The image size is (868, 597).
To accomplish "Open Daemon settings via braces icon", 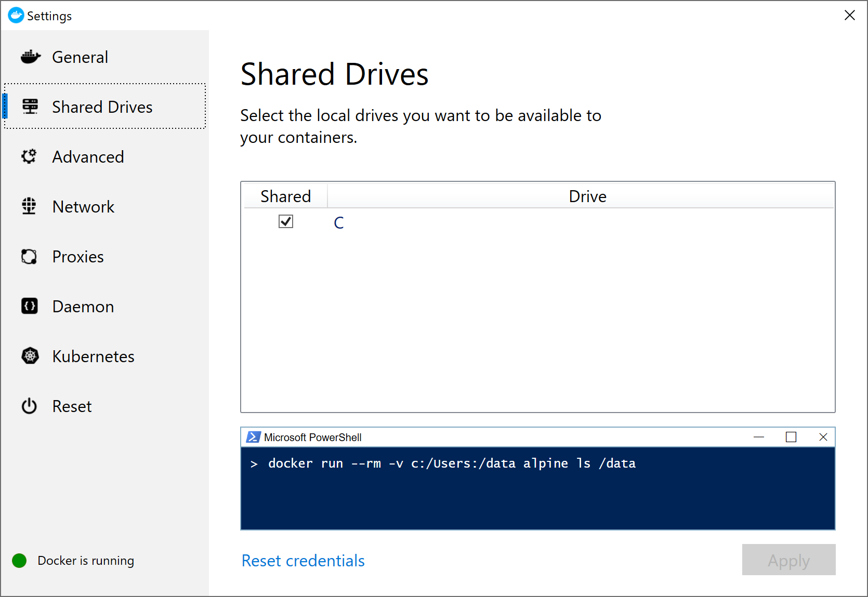I will 29,306.
